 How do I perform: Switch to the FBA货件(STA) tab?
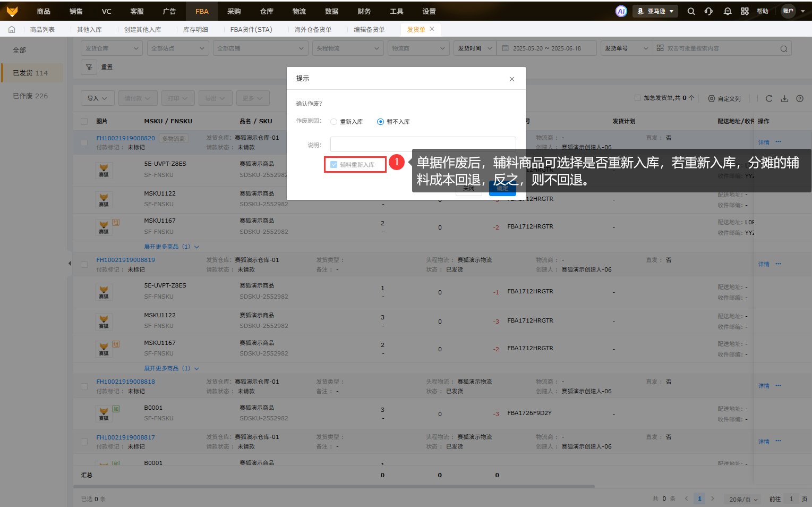[x=251, y=30]
